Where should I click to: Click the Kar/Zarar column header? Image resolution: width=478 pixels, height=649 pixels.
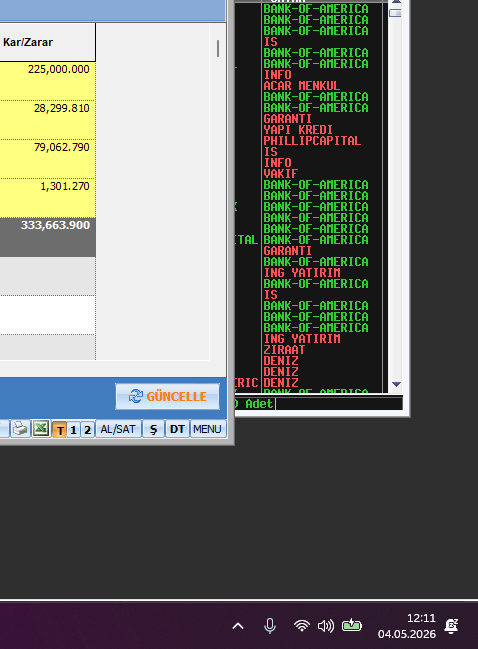[x=47, y=42]
